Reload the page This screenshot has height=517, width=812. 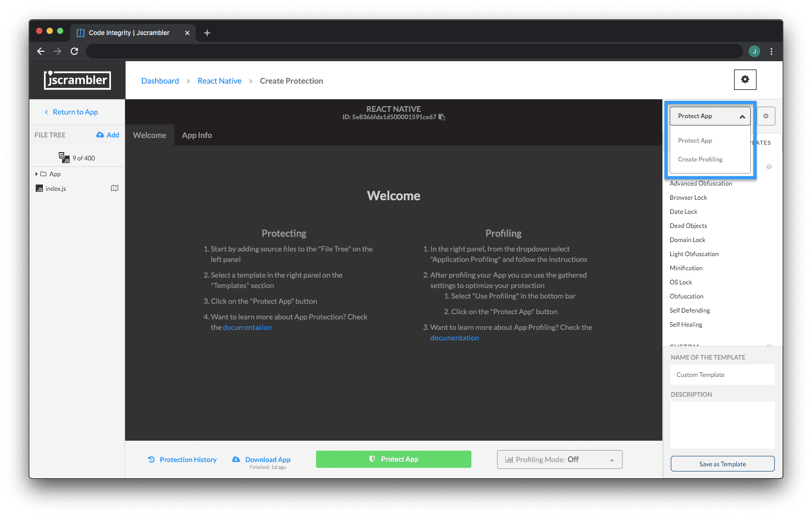point(74,51)
